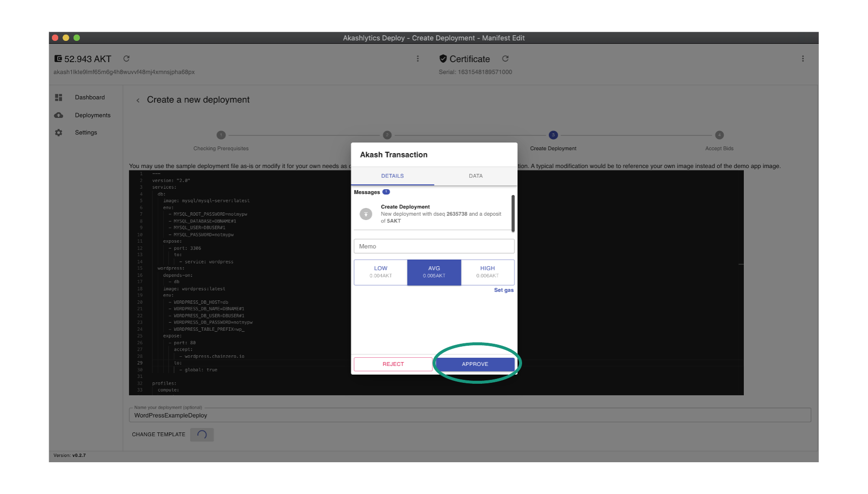The image size is (868, 494).
Task: Click the Set gas link
Action: tap(504, 290)
